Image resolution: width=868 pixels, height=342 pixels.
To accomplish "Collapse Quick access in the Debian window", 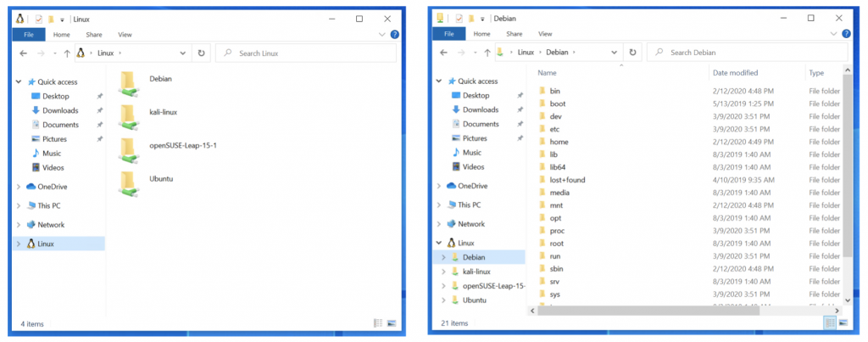I will click(439, 81).
